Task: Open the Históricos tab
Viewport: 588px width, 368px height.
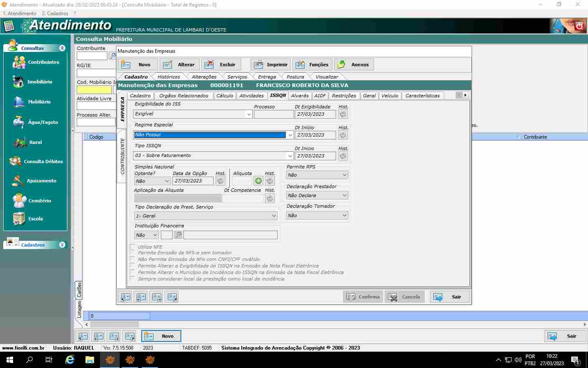Action: [x=169, y=77]
